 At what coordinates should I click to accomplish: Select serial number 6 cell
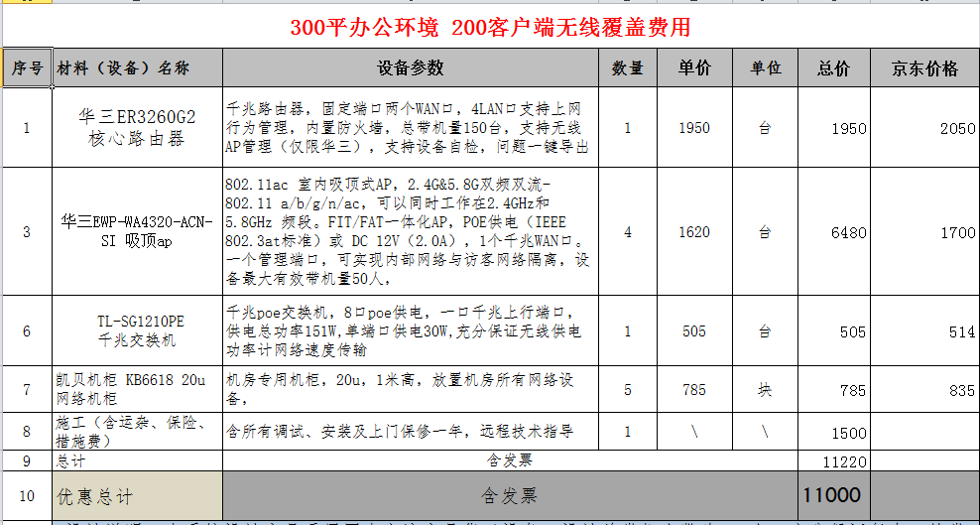coord(27,330)
